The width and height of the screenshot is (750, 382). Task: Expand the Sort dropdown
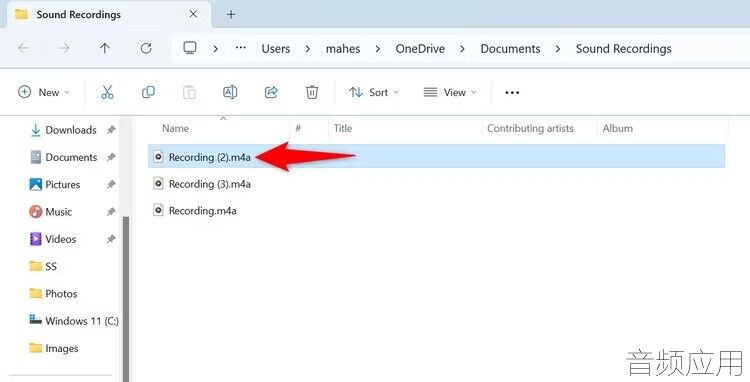pos(374,92)
